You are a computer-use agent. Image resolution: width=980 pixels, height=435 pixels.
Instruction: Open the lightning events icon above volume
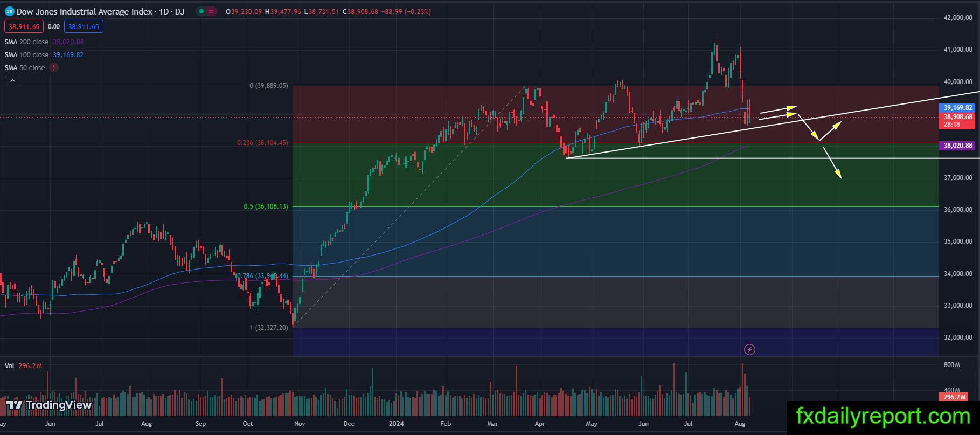click(749, 349)
